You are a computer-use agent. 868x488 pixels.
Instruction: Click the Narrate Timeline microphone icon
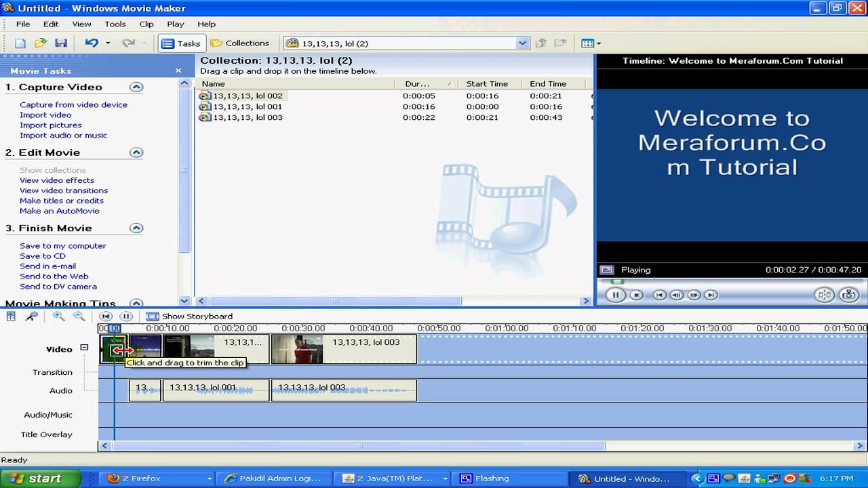[31, 317]
